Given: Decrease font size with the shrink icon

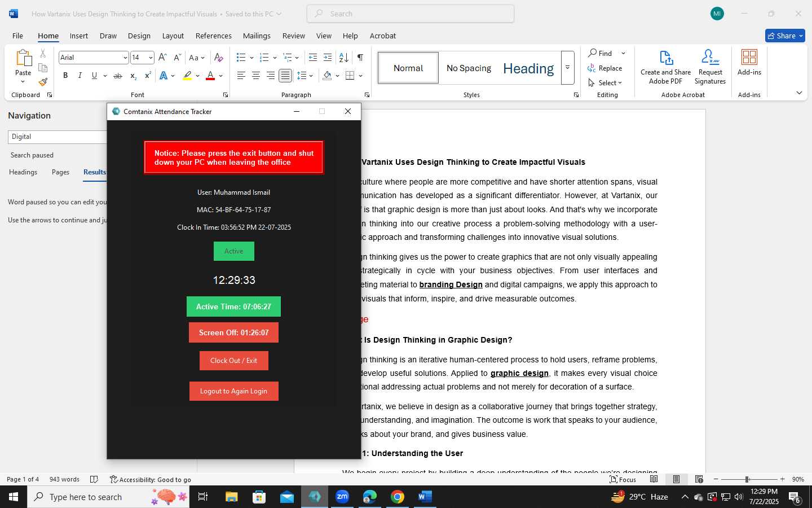Looking at the screenshot, I should [x=177, y=58].
